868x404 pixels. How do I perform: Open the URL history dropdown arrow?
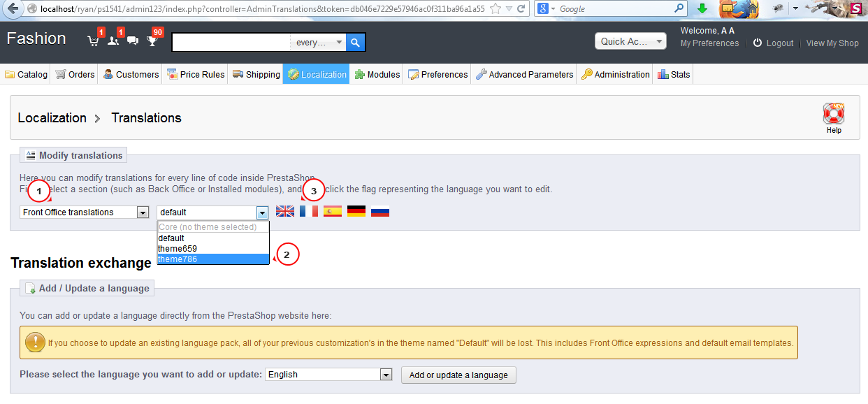(509, 9)
